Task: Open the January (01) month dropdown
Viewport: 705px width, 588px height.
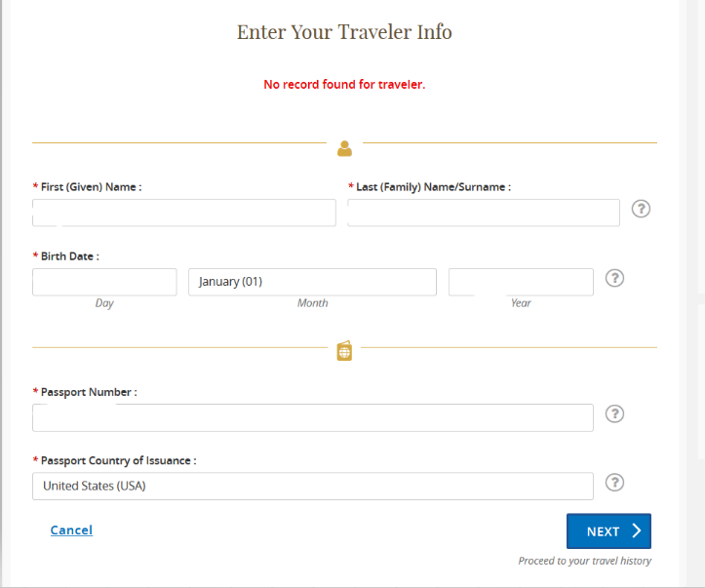Action: 312,283
